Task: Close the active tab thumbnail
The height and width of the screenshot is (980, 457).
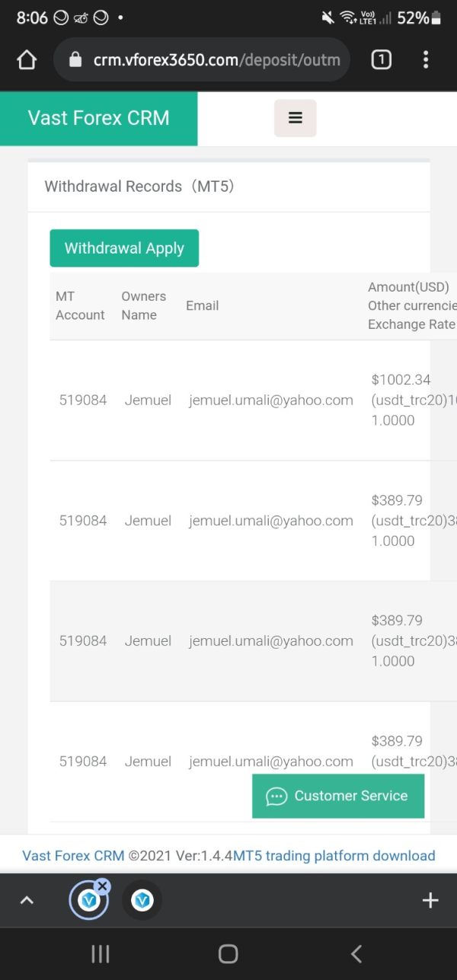Action: coord(103,886)
